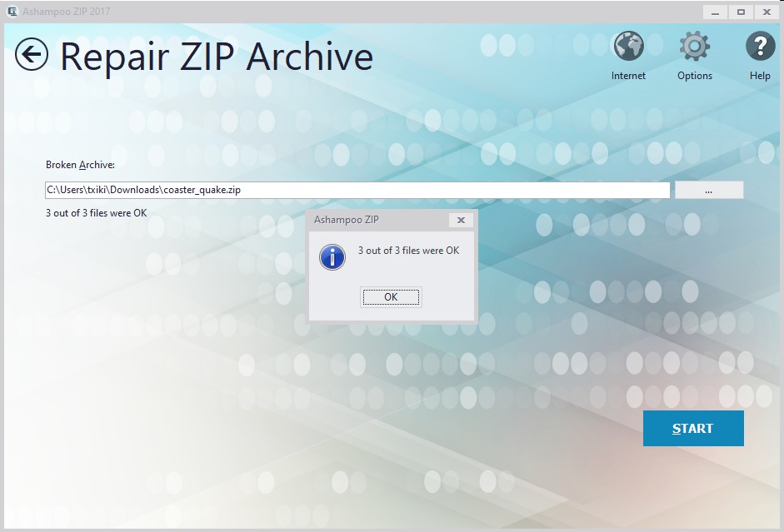The height and width of the screenshot is (532, 784).
Task: Click the blue info icon in the dialog
Action: pos(332,257)
